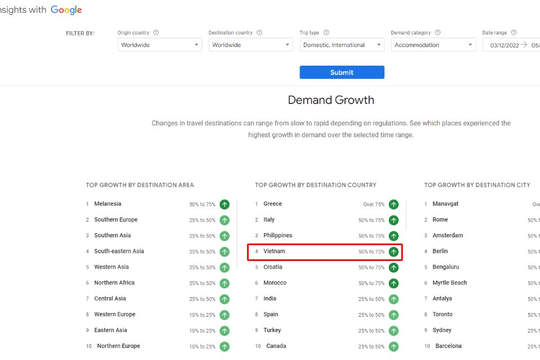This screenshot has height=360, width=540.
Task: Click the growth arrow icon for Greece
Action: click(x=394, y=204)
